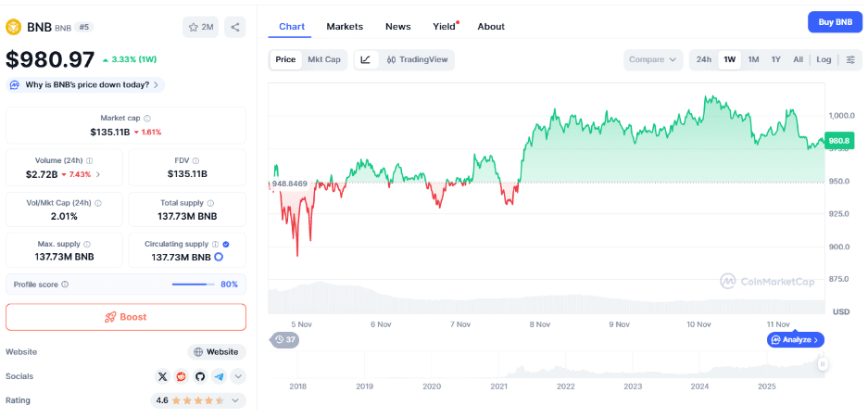
Task: Switch to the Markets tab
Action: (345, 26)
